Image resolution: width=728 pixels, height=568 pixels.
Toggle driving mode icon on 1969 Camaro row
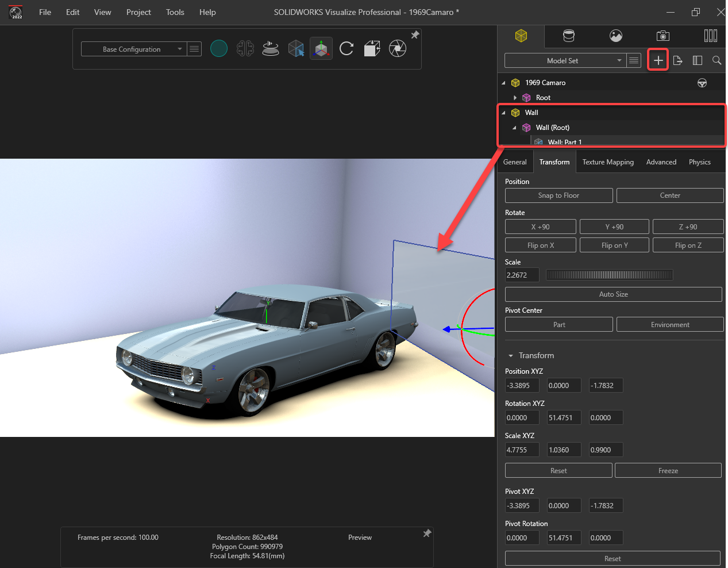(702, 82)
